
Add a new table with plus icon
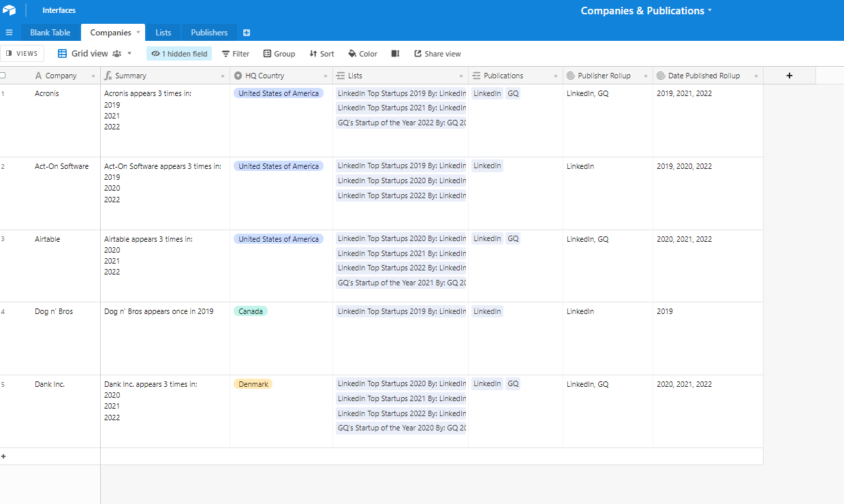click(247, 33)
